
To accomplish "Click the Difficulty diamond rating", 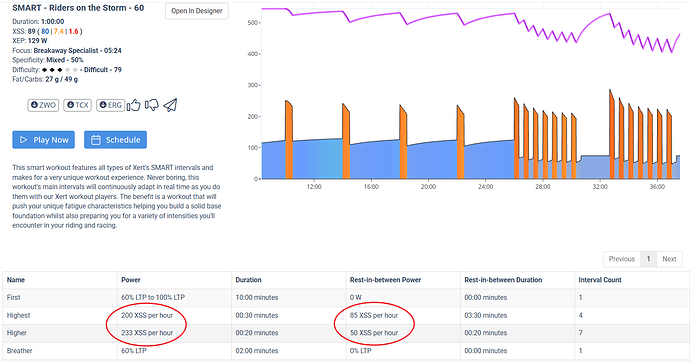I will [60, 70].
